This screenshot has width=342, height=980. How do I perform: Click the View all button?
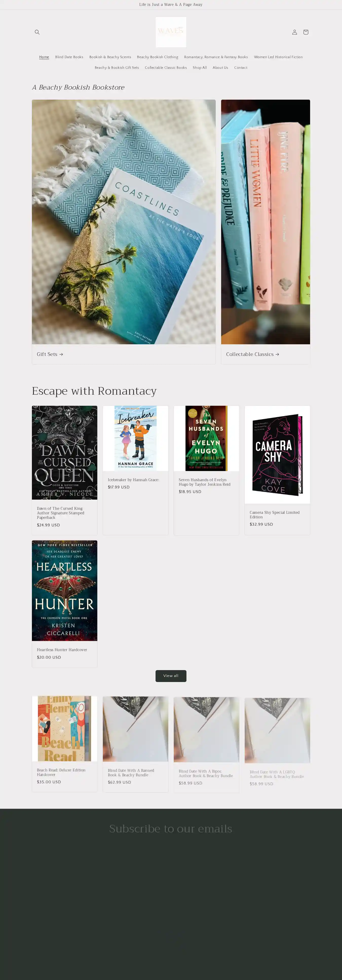pos(170,676)
